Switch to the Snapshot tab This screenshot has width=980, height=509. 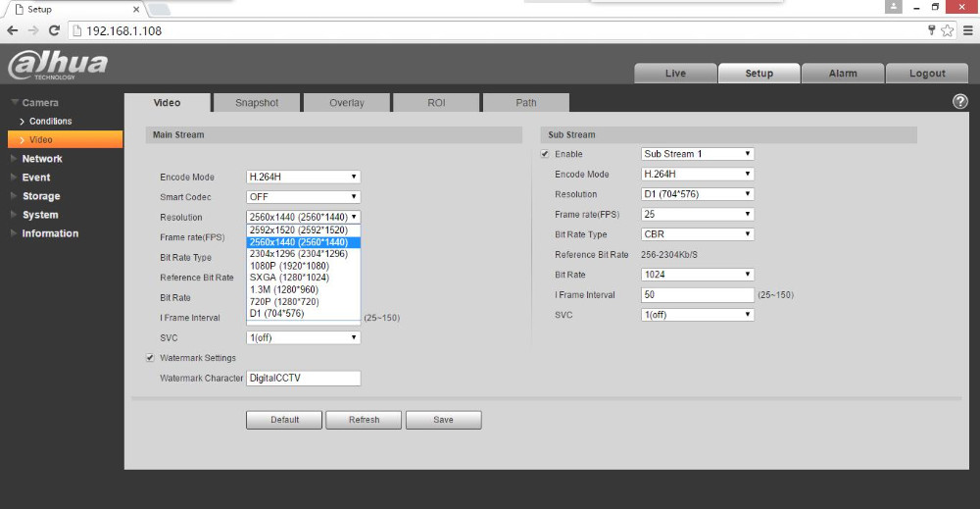[257, 103]
